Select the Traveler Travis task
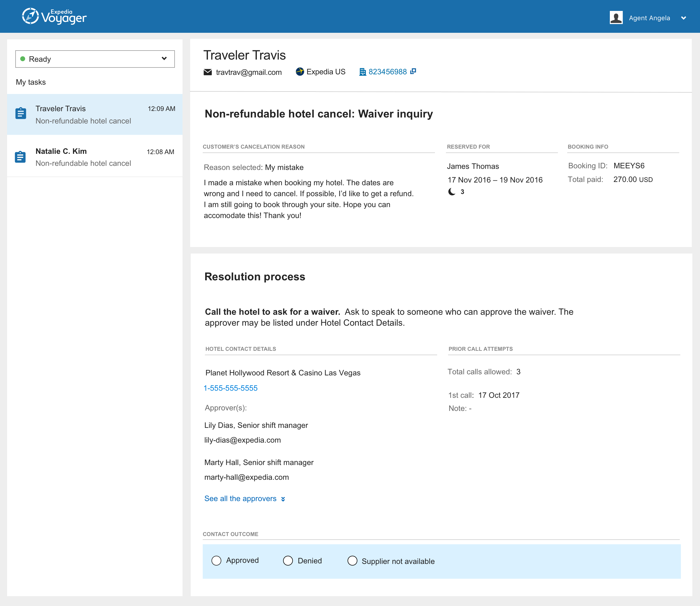This screenshot has width=700, height=606. pos(95,114)
